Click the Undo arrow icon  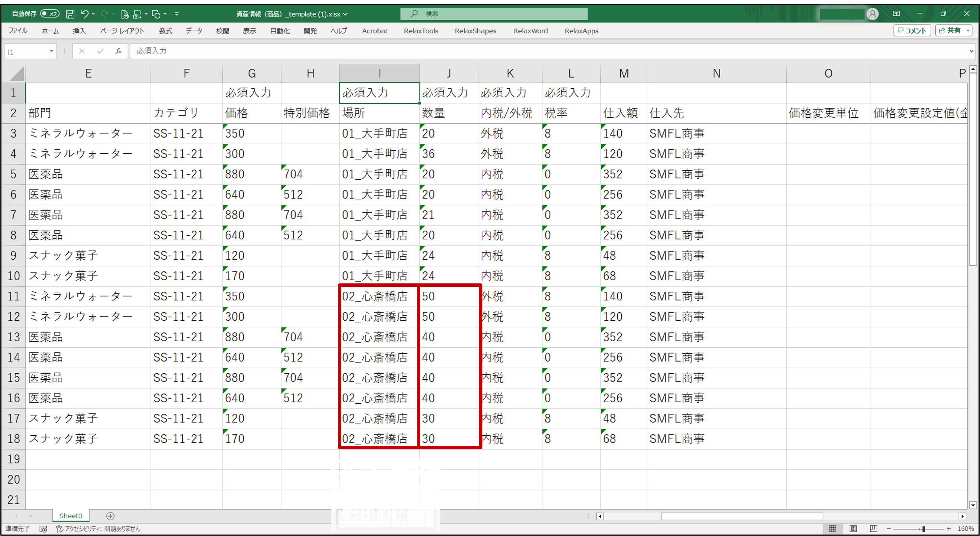(85, 14)
